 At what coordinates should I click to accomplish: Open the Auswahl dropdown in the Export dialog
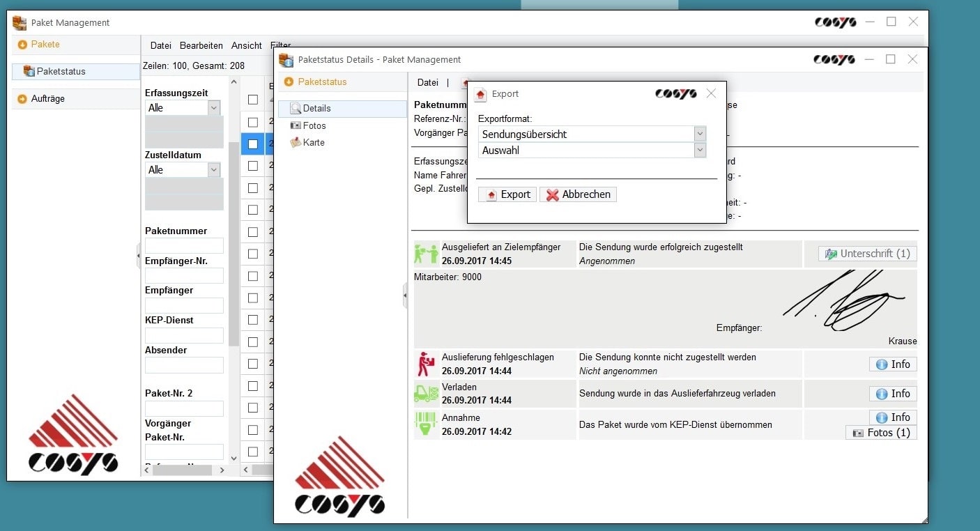(x=700, y=150)
